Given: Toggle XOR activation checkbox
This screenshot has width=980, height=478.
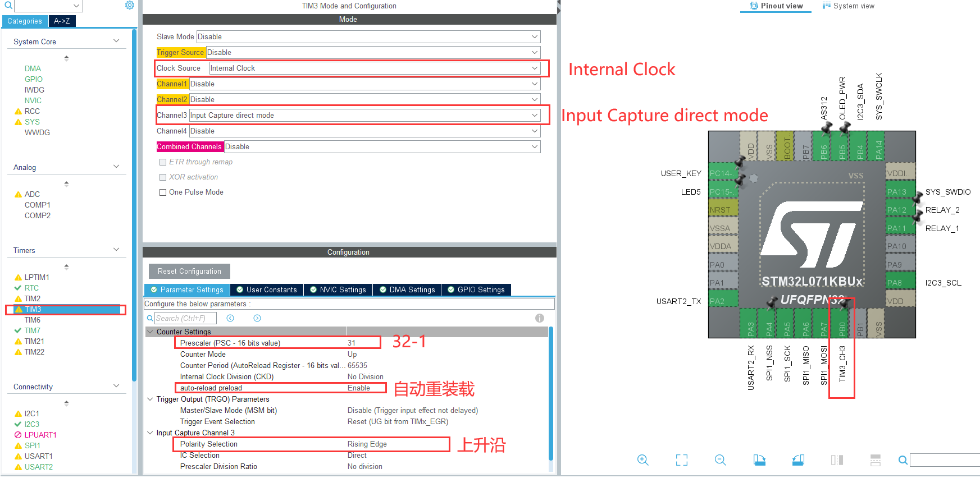Looking at the screenshot, I should (x=163, y=177).
